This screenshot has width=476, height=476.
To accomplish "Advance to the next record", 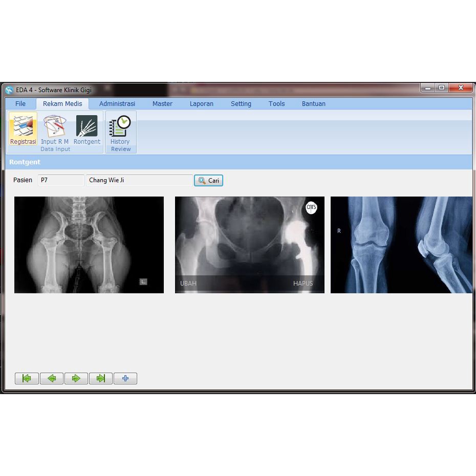I will 76,378.
